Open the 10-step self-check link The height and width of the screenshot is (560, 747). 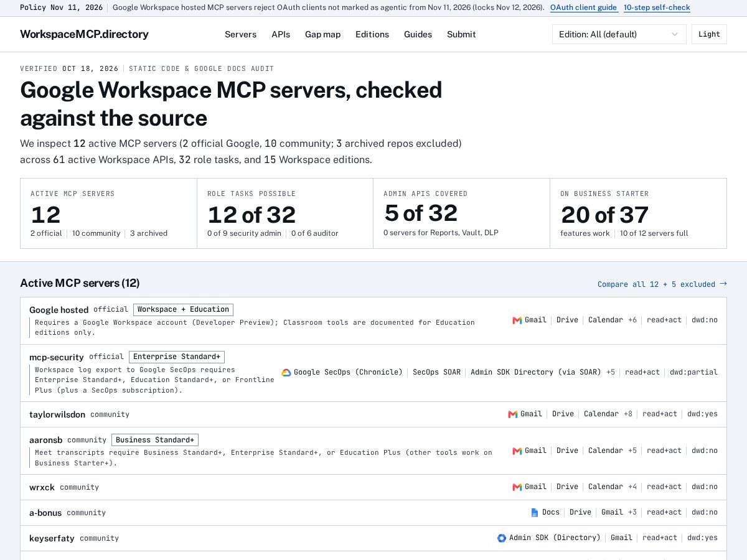point(657,7)
